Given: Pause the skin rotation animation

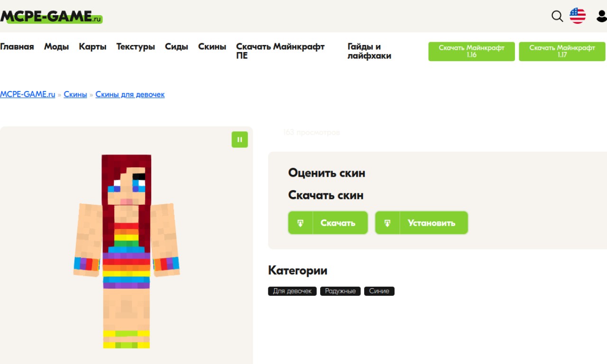Looking at the screenshot, I should click(239, 139).
